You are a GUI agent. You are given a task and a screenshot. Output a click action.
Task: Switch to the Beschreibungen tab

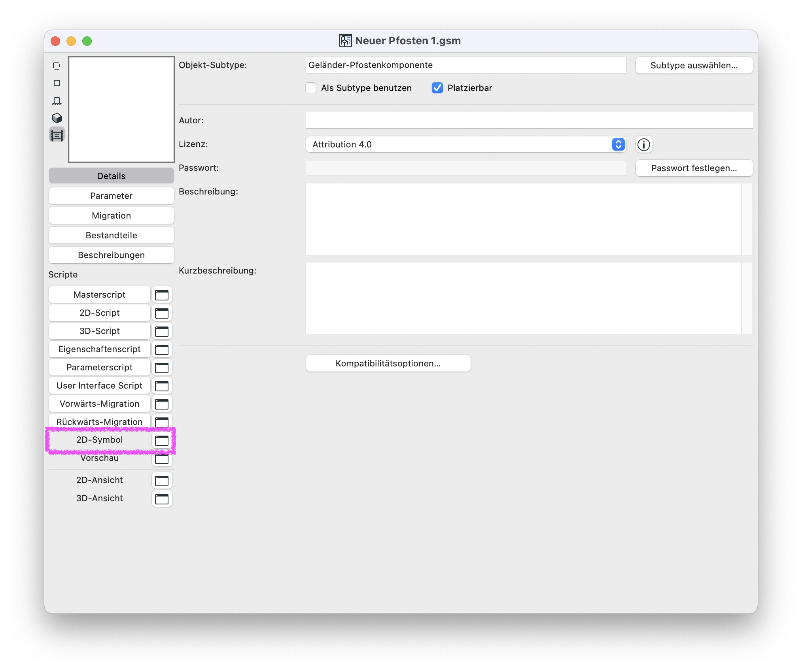(x=112, y=255)
